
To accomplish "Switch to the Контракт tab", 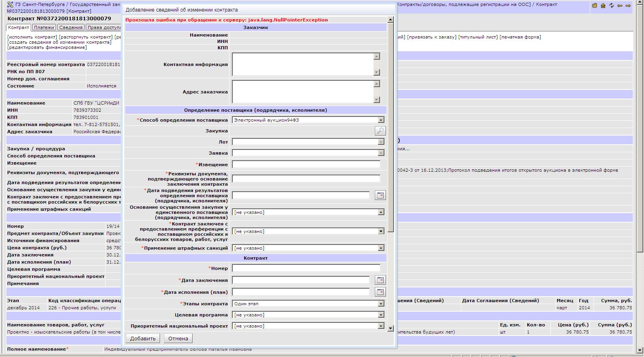I will pos(19,27).
